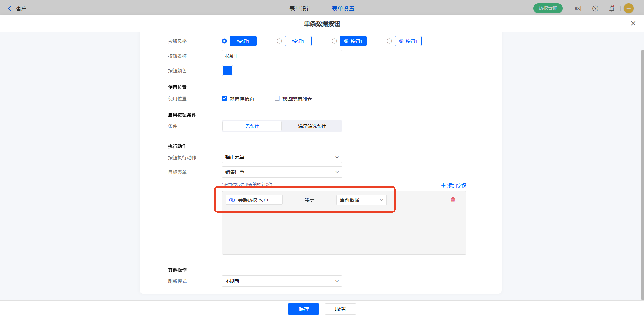Delete the 关联数据-客户 field row
Screen dimensions: 644x317
pyautogui.click(x=453, y=200)
